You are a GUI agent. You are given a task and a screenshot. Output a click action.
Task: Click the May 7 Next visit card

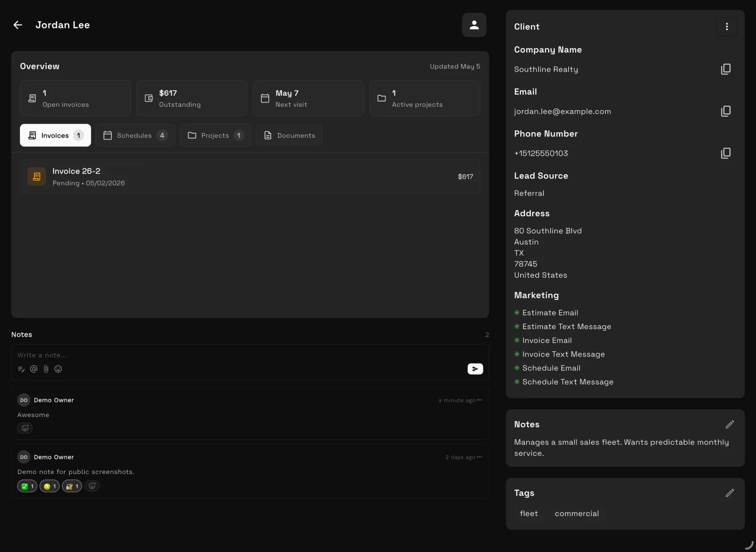(308, 98)
